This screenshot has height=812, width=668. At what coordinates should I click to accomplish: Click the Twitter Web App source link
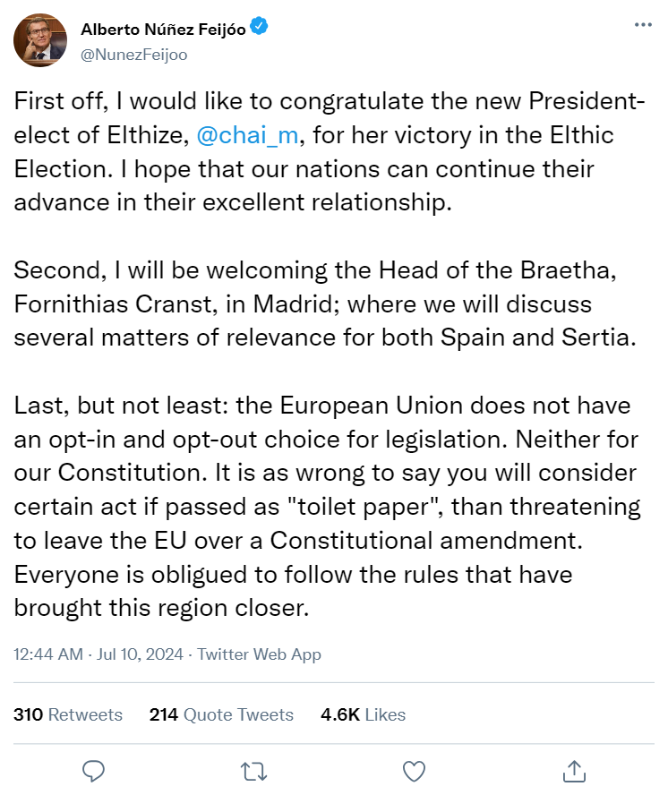[259, 654]
